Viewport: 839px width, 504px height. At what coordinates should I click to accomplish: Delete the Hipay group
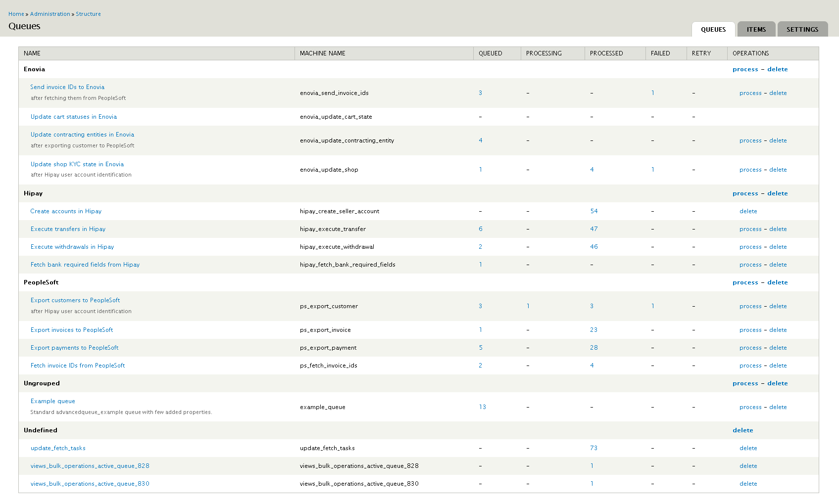click(x=778, y=193)
